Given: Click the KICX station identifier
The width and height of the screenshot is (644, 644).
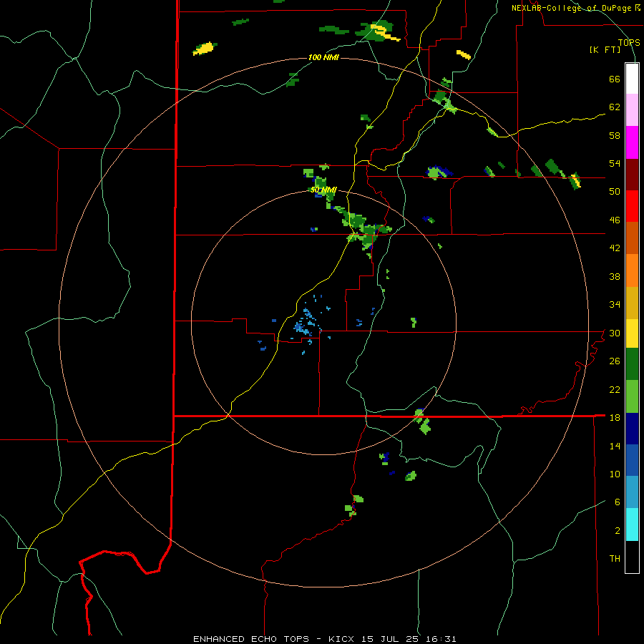Looking at the screenshot, I should pyautogui.click(x=343, y=639).
